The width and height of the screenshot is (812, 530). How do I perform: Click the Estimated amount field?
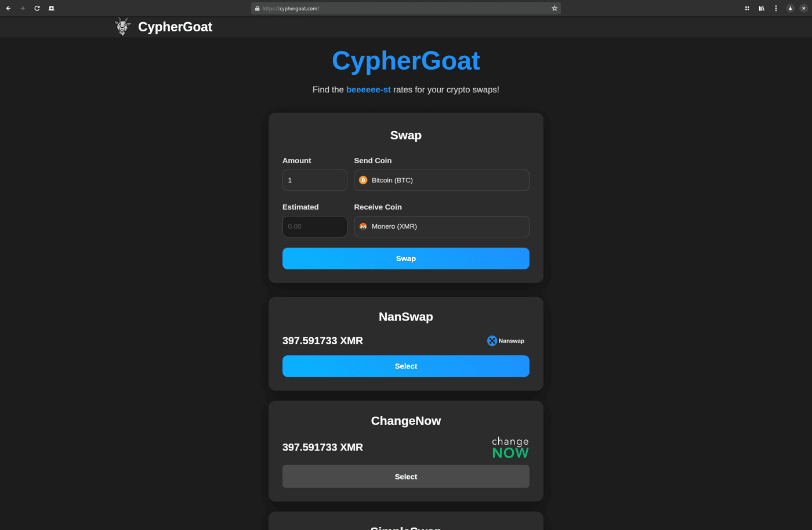314,226
